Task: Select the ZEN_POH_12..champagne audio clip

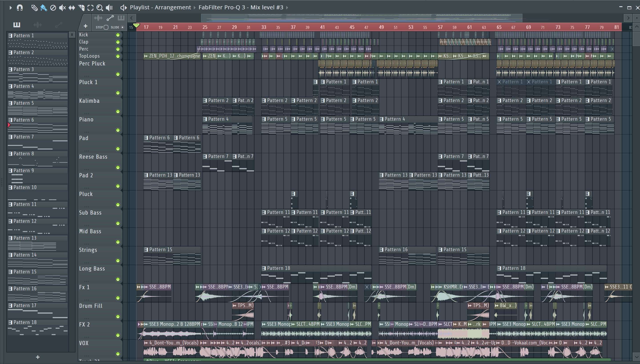Action: 172,56
